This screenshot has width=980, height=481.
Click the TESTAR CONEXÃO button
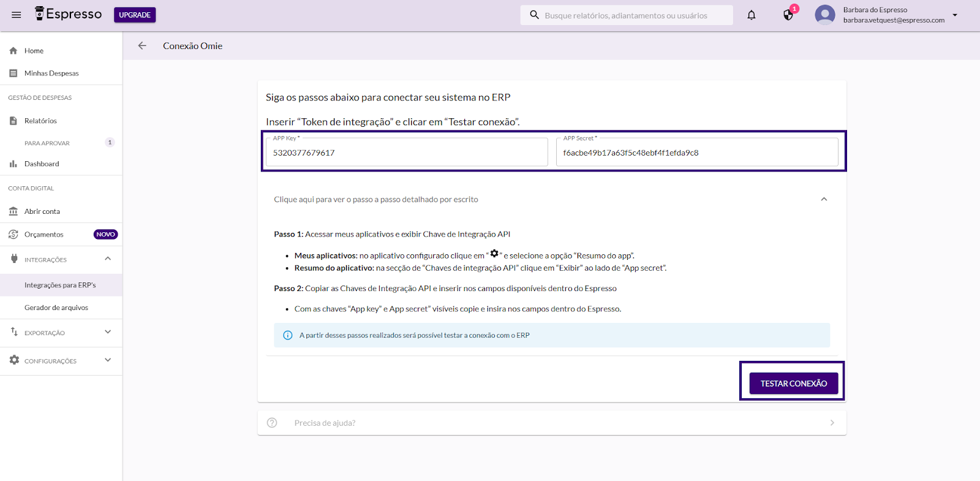click(794, 384)
